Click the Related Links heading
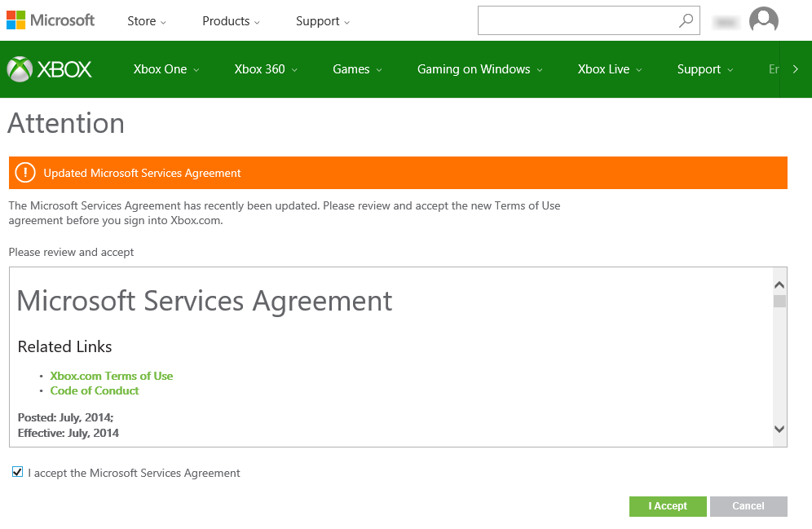Screen dimensions: 812x529 64,346
